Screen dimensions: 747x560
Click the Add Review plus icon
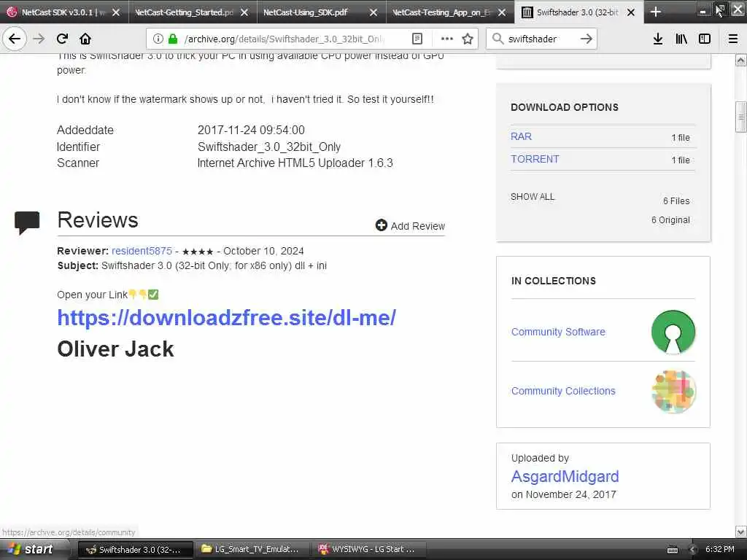(x=381, y=225)
